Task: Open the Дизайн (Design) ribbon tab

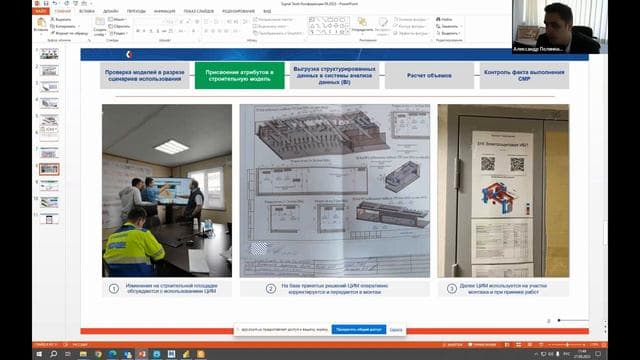Action: [x=111, y=11]
